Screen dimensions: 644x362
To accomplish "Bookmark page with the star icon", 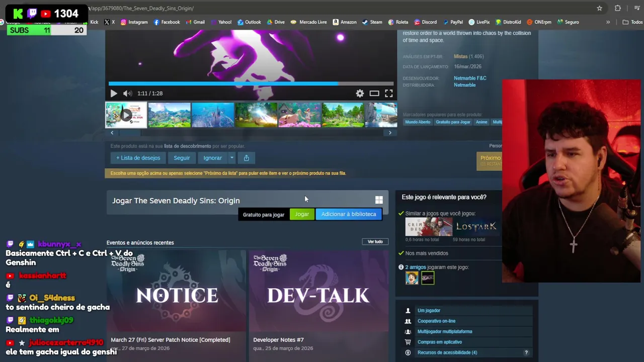I will coord(599,8).
